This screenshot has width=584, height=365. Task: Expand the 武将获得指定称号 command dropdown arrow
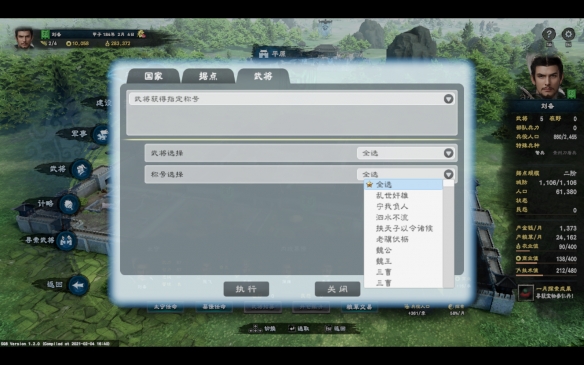click(x=448, y=99)
